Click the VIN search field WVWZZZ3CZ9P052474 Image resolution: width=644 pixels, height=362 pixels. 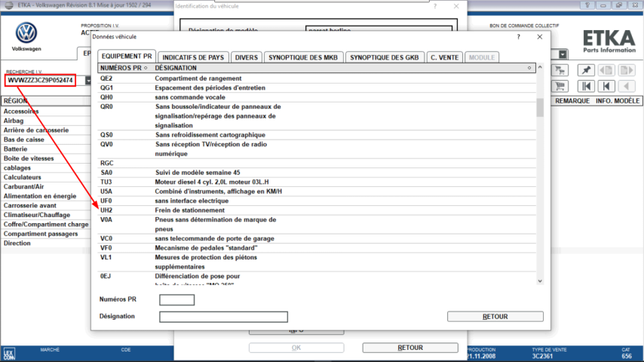(x=40, y=81)
